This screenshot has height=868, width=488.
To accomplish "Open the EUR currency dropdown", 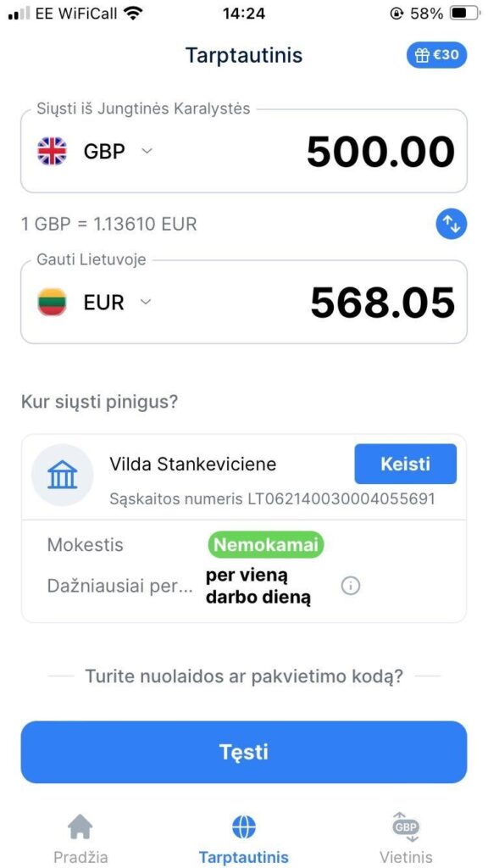I will [117, 303].
